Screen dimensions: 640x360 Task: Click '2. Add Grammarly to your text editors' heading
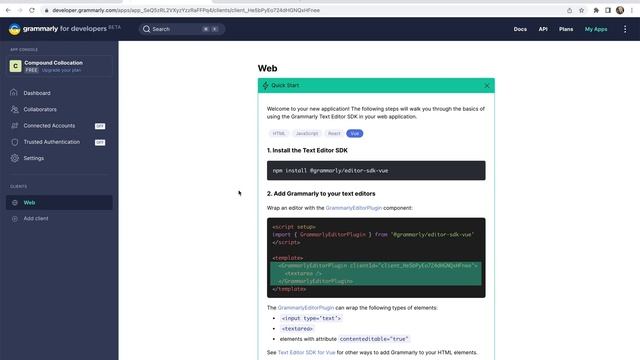[x=321, y=193]
